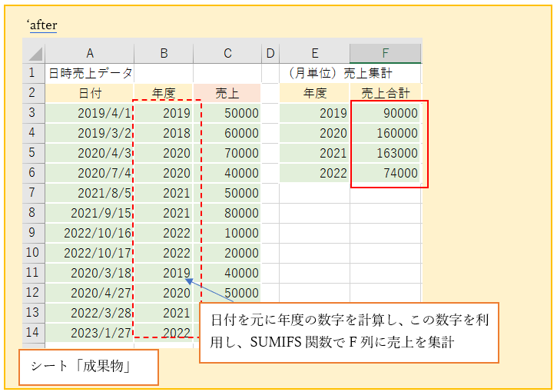
Task: Click the underlined 'after text
Action: (42, 25)
